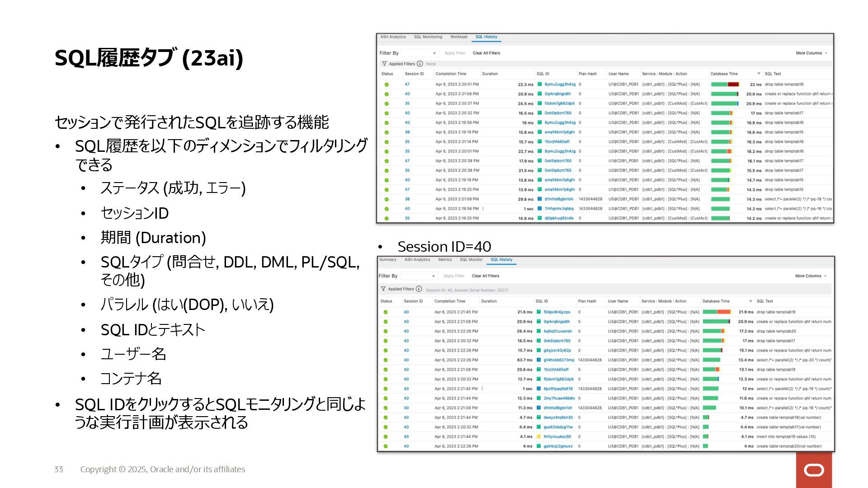Click the SQL type icon beside 2my7hcaw49b8n
Viewport: 868px width, 488px height.
(538, 399)
